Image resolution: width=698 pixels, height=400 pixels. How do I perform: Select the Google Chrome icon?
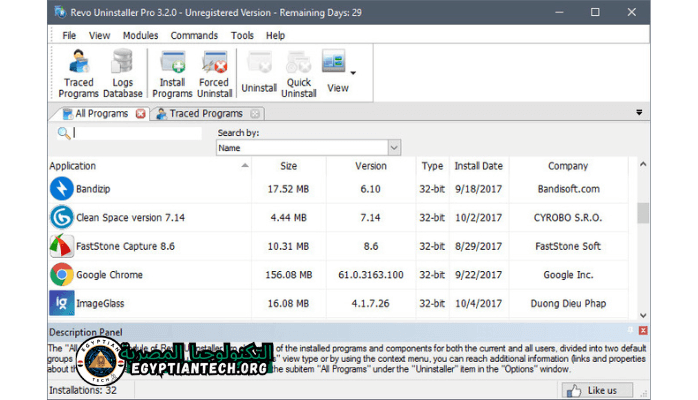click(x=61, y=275)
